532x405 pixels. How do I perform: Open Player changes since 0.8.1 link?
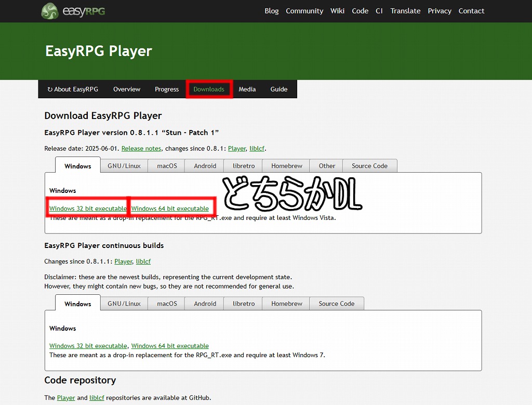pyautogui.click(x=237, y=148)
